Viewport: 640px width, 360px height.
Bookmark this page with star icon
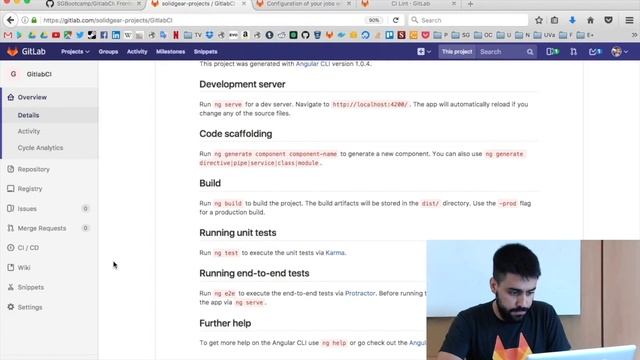tap(539, 20)
